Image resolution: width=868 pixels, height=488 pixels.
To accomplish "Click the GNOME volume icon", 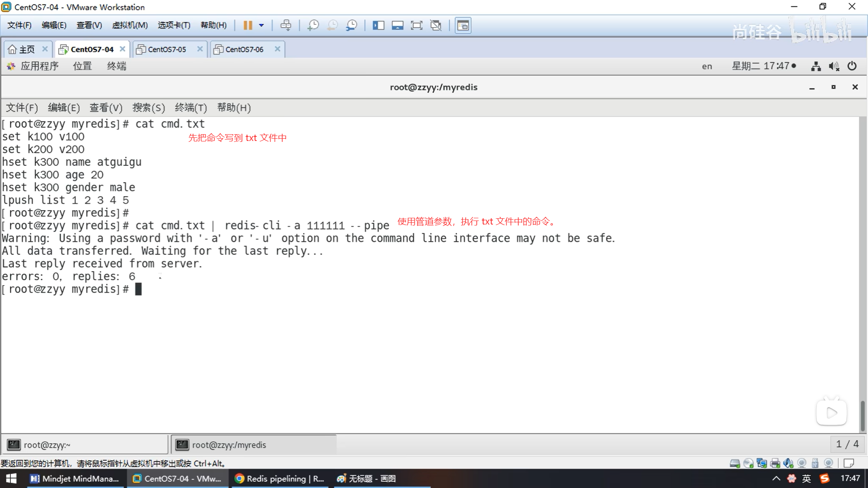I will (834, 66).
